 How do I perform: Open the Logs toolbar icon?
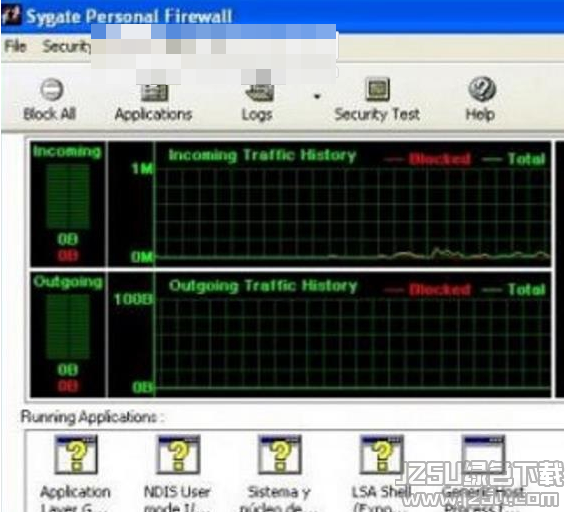pyautogui.click(x=259, y=92)
